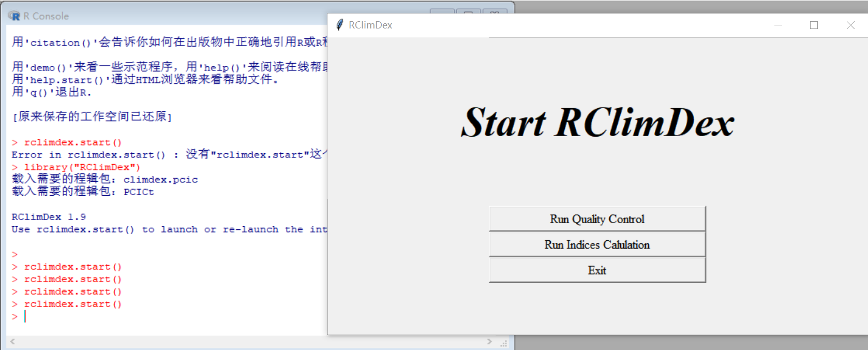
Task: Click the 'RClimDex 1.9' version line
Action: 49,217
